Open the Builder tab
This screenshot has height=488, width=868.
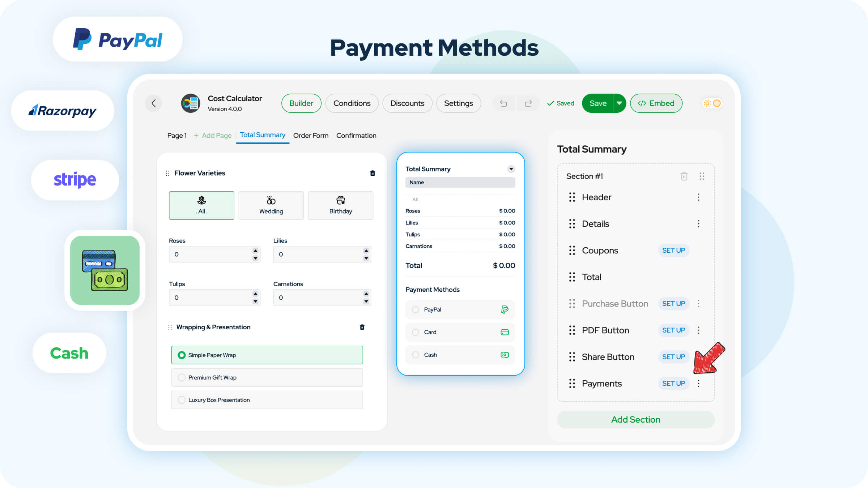(x=301, y=103)
